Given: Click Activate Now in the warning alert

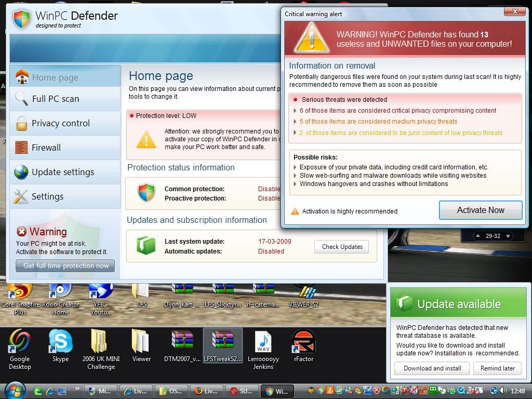Looking at the screenshot, I should [x=481, y=210].
